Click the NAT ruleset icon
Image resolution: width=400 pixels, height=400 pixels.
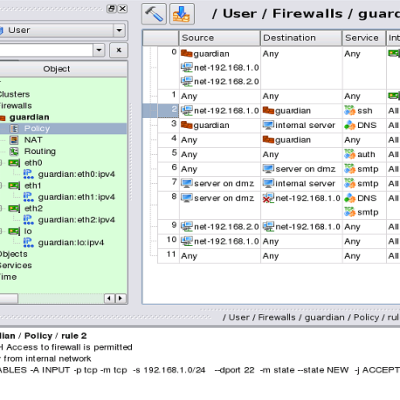[14, 140]
